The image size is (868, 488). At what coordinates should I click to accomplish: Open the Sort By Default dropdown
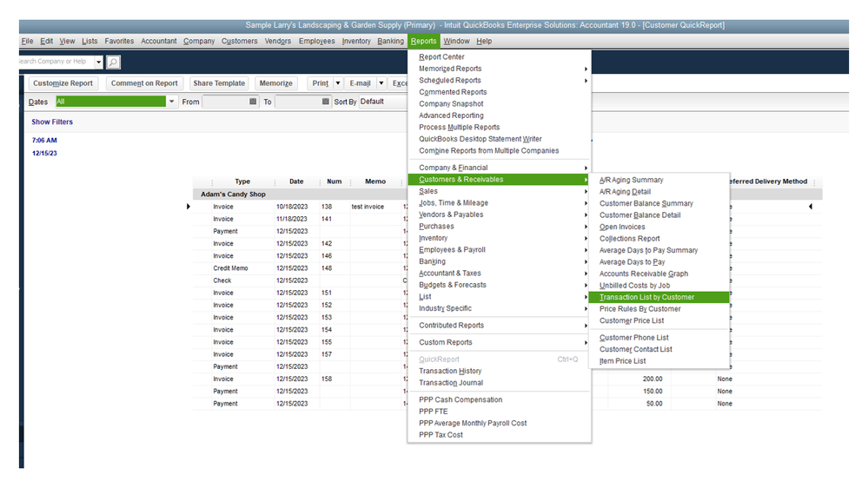tap(383, 102)
